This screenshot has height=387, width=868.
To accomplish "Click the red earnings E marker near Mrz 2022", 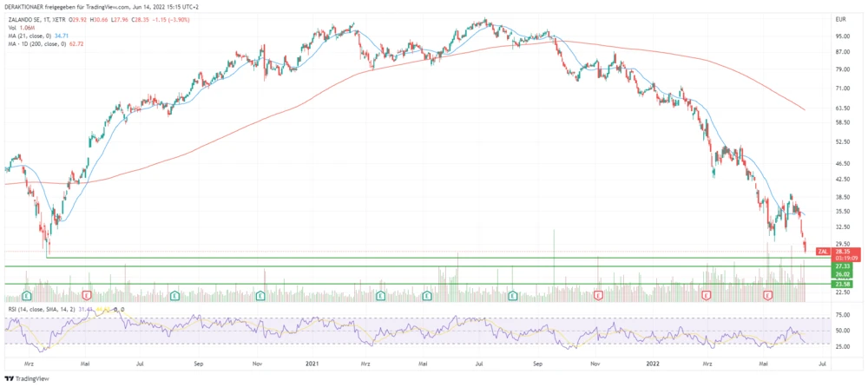I will tap(706, 296).
